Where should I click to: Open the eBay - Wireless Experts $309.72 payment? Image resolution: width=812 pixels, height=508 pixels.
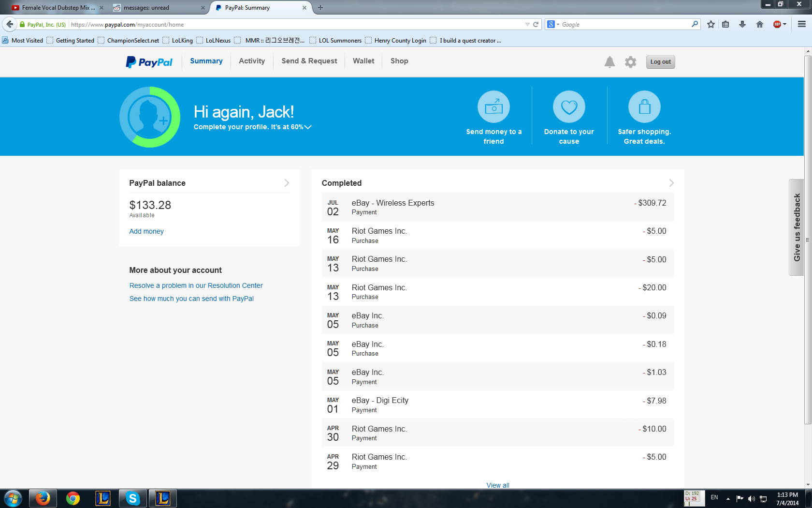click(498, 207)
